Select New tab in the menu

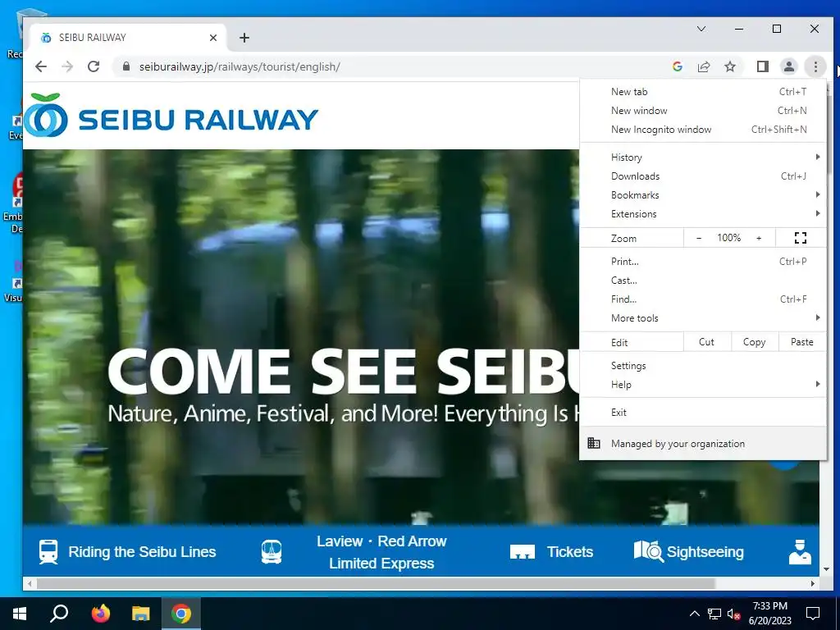[x=703, y=92]
